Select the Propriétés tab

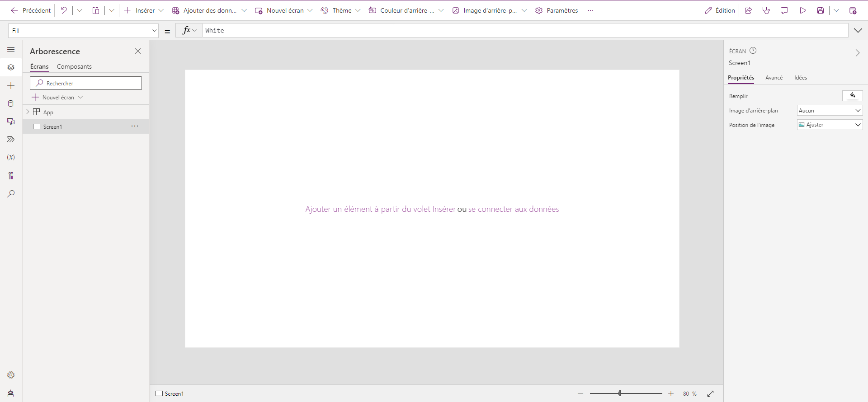pos(741,78)
